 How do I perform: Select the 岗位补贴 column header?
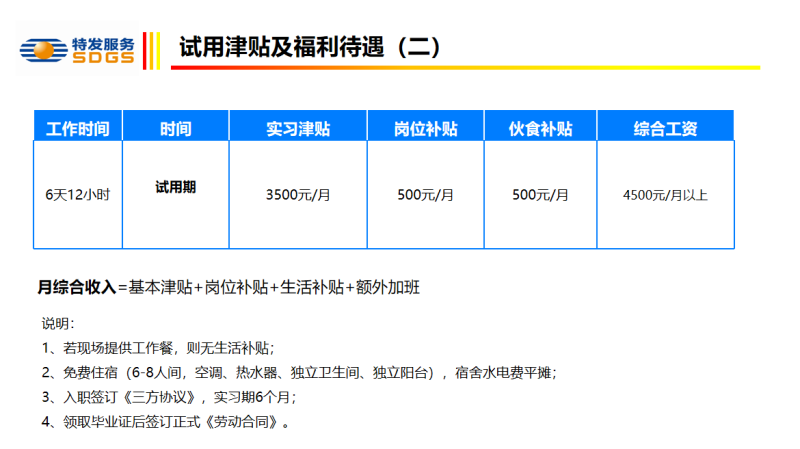(x=425, y=128)
